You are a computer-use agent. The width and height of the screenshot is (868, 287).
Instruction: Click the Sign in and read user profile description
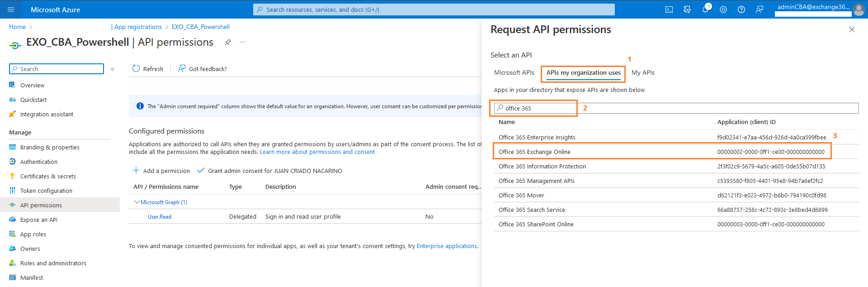pyautogui.click(x=303, y=217)
